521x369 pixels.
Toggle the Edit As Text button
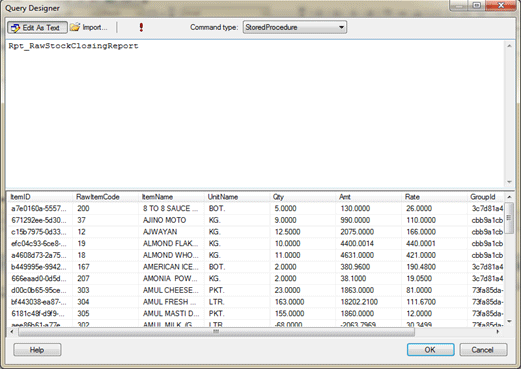point(37,27)
